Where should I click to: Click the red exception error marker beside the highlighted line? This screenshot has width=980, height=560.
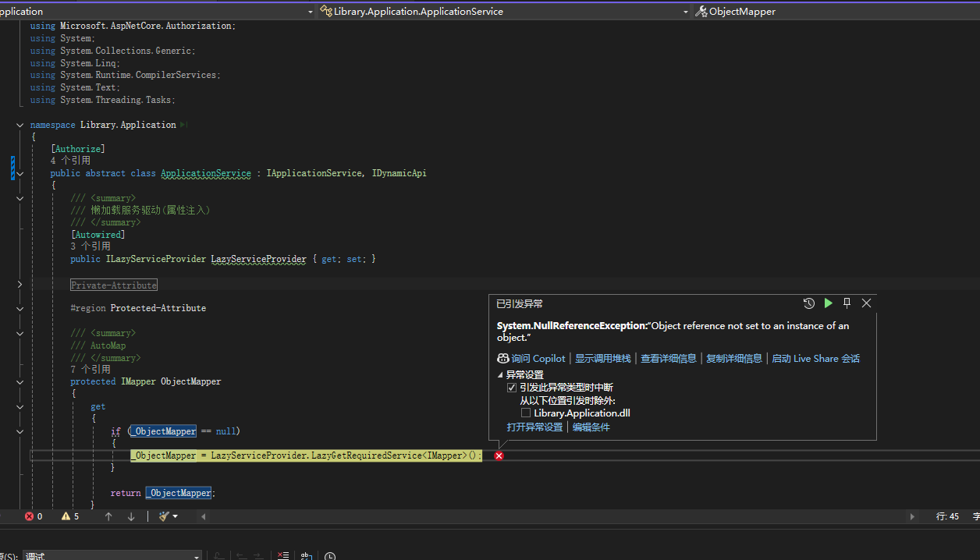499,455
